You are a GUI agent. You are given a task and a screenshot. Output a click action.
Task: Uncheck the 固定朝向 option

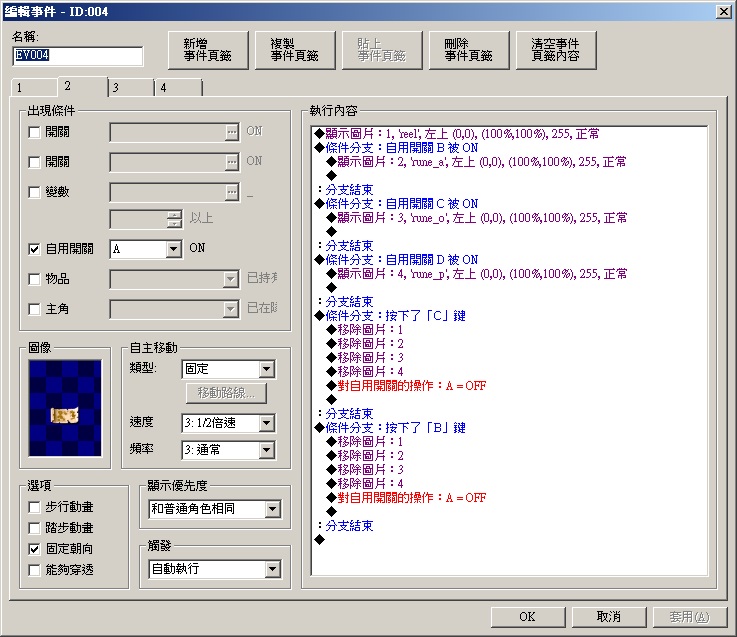click(x=34, y=549)
